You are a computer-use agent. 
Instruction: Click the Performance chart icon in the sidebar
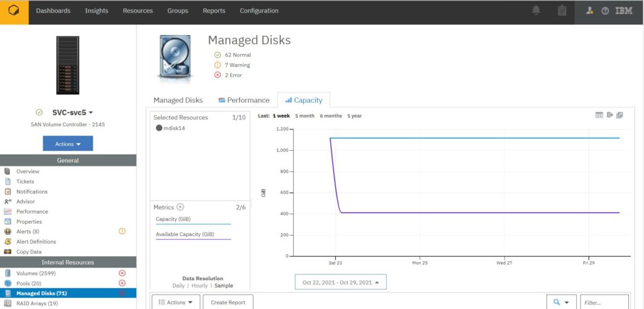coord(8,212)
